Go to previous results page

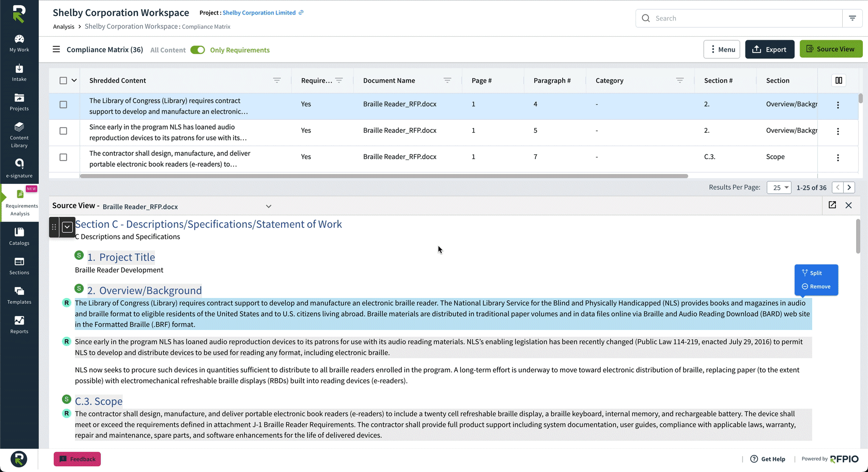838,187
